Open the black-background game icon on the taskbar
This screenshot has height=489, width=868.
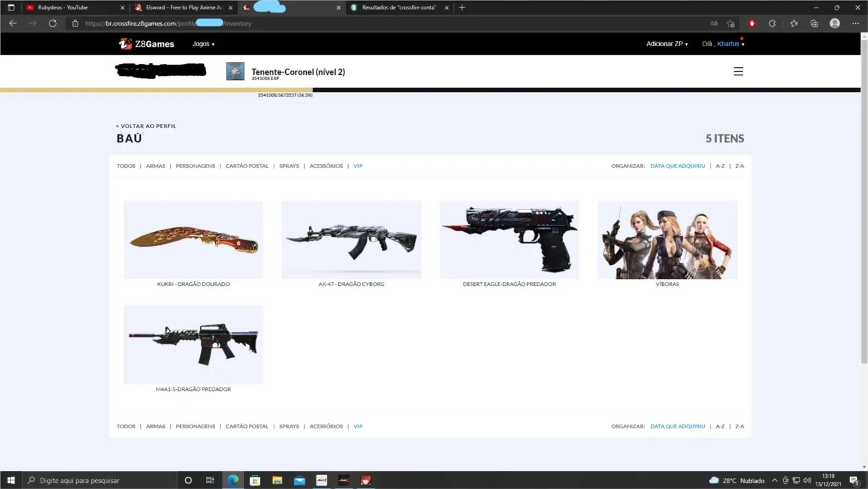344,480
